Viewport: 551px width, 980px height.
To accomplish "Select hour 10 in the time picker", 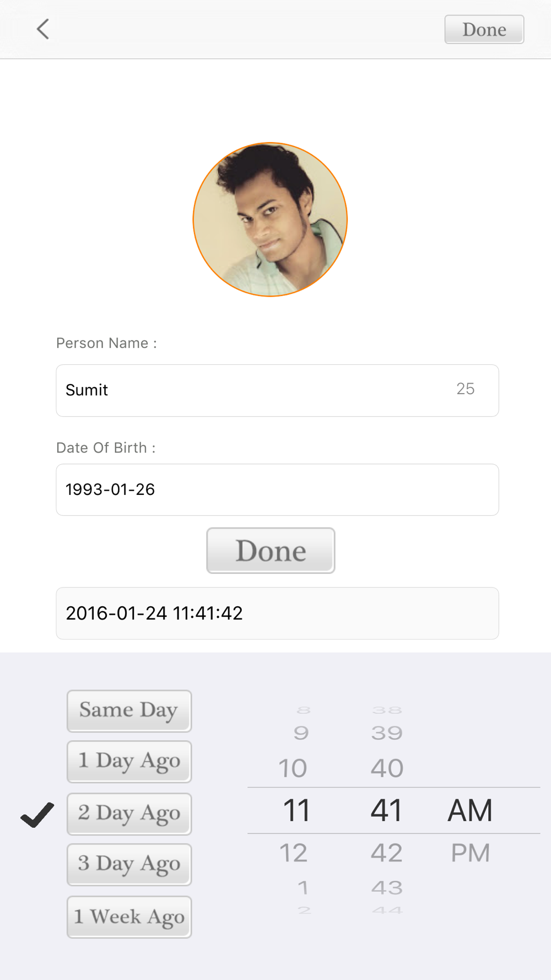I will click(x=293, y=768).
